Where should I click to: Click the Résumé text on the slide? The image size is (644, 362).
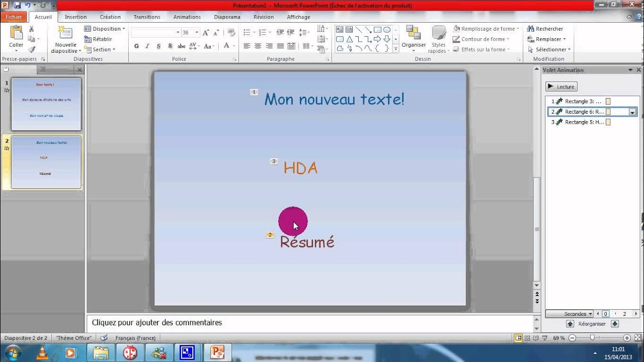point(307,242)
